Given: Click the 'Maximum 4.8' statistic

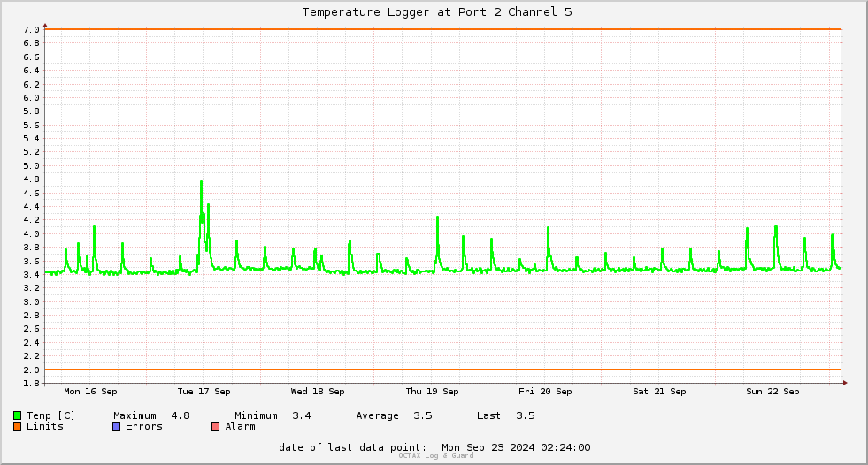Looking at the screenshot, I should click(151, 415).
